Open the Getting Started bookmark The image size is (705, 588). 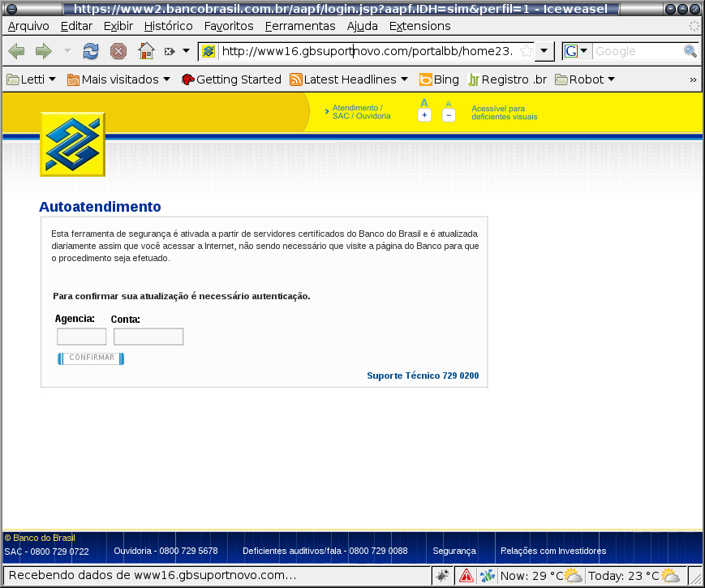click(x=231, y=79)
